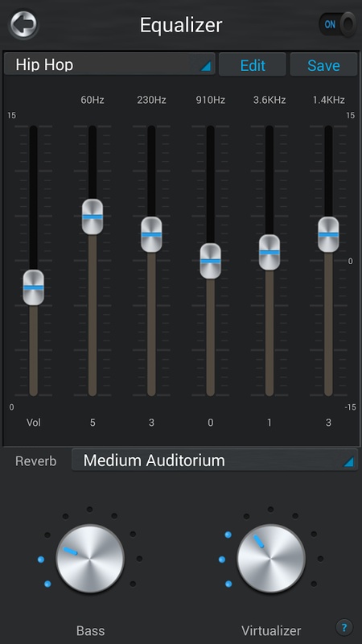Screen dimensions: 362x644
Task: Open the help question mark icon
Action: [x=344, y=627]
